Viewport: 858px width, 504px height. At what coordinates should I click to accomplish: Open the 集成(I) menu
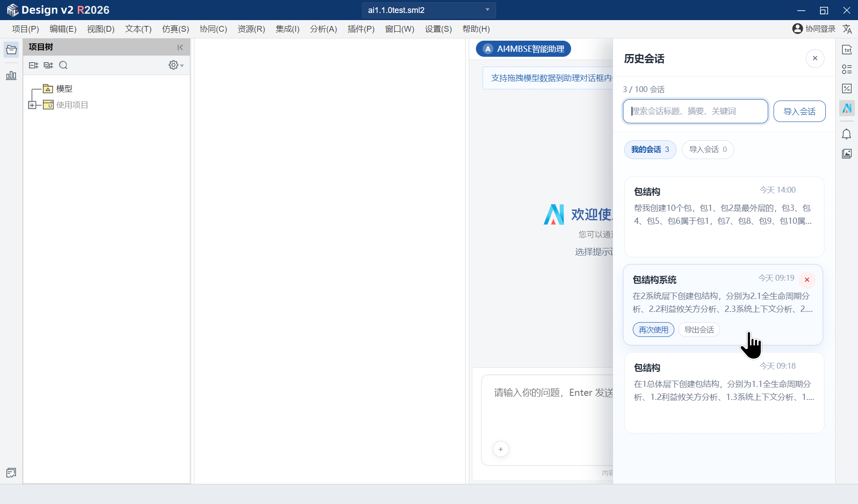click(x=287, y=29)
